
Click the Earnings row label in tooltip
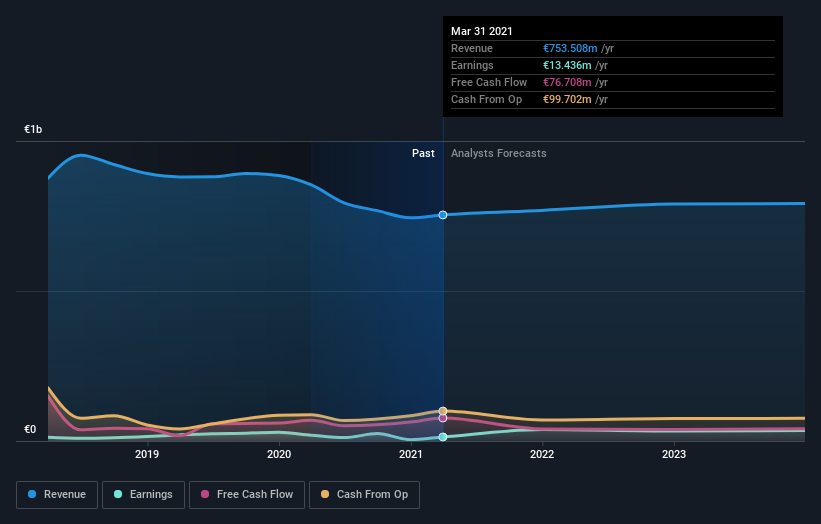point(472,65)
